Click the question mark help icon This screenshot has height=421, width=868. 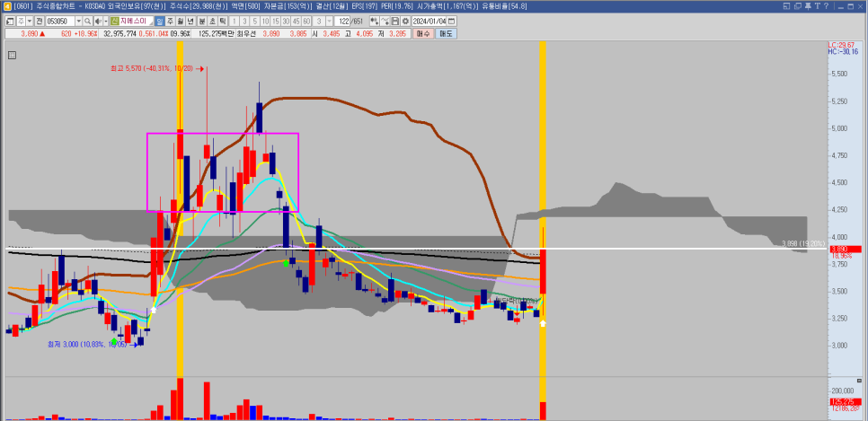pyautogui.click(x=827, y=6)
